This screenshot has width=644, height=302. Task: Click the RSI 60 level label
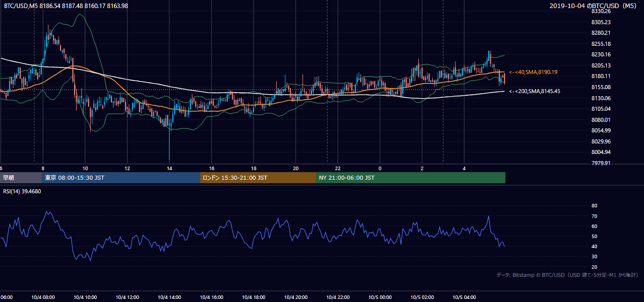pos(594,226)
